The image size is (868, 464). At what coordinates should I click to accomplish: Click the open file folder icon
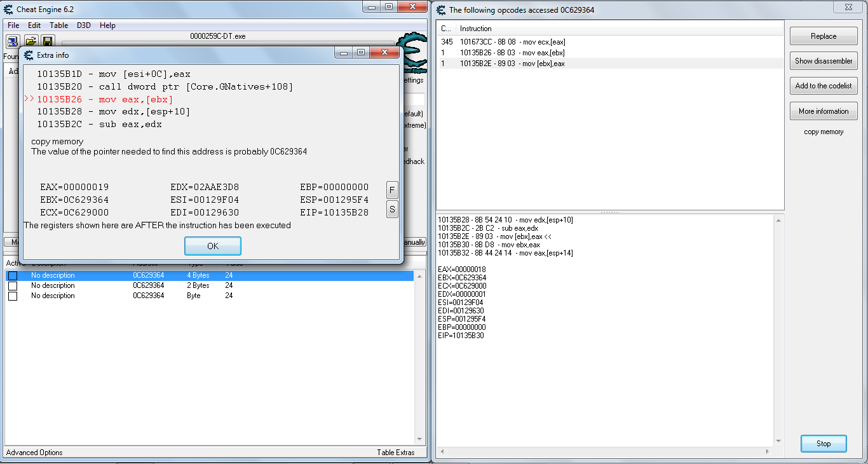pos(31,41)
